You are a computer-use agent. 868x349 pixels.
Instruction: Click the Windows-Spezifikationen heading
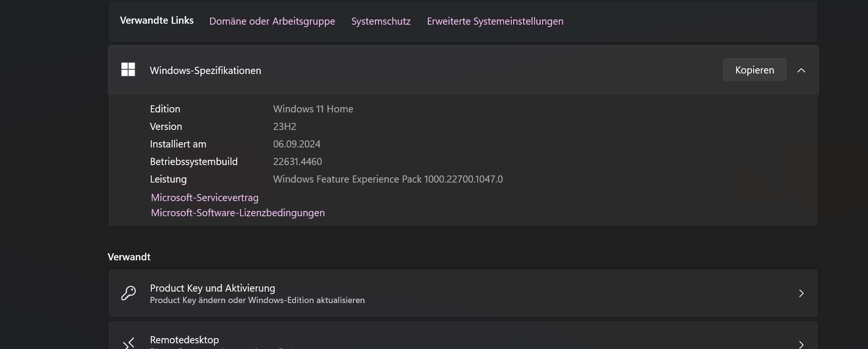click(x=205, y=70)
